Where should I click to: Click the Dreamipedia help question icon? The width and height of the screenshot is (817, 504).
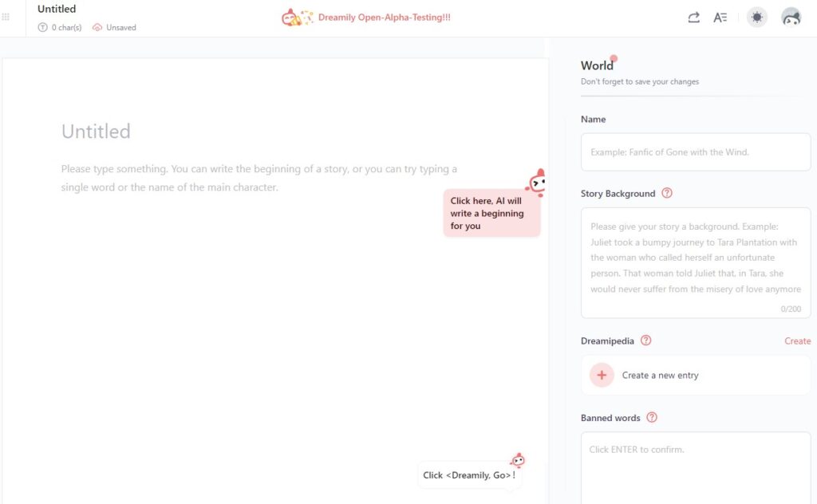click(x=646, y=341)
